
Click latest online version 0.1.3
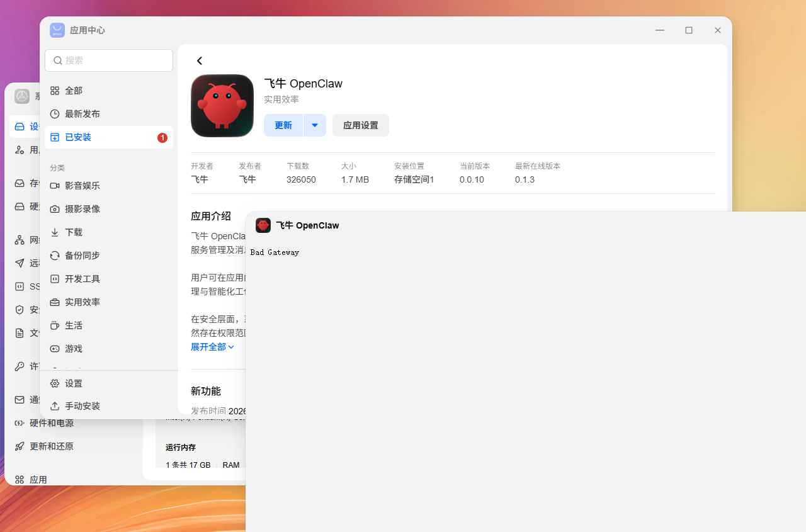[x=525, y=179]
